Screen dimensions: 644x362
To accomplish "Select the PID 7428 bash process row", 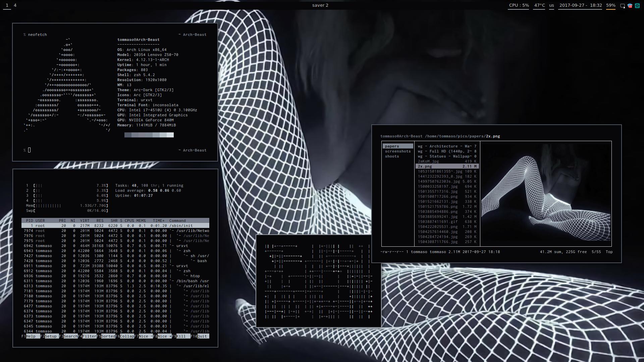I will pos(115,261).
